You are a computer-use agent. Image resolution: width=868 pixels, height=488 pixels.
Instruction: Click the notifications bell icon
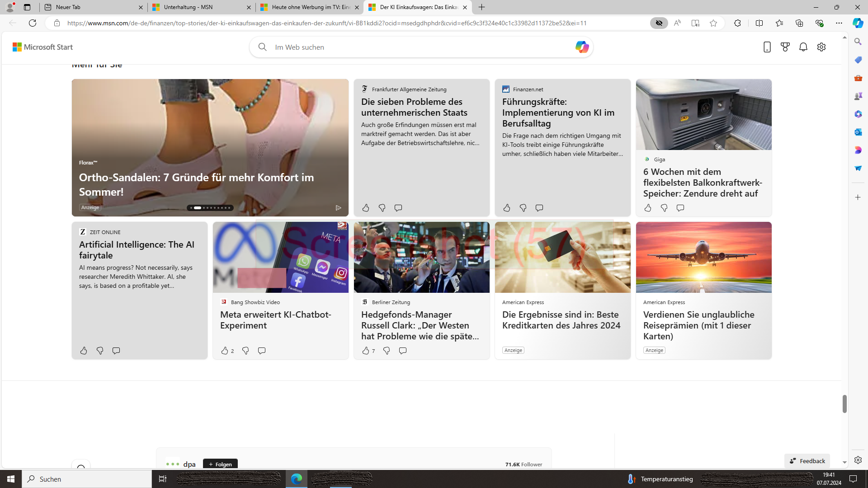pos(803,47)
